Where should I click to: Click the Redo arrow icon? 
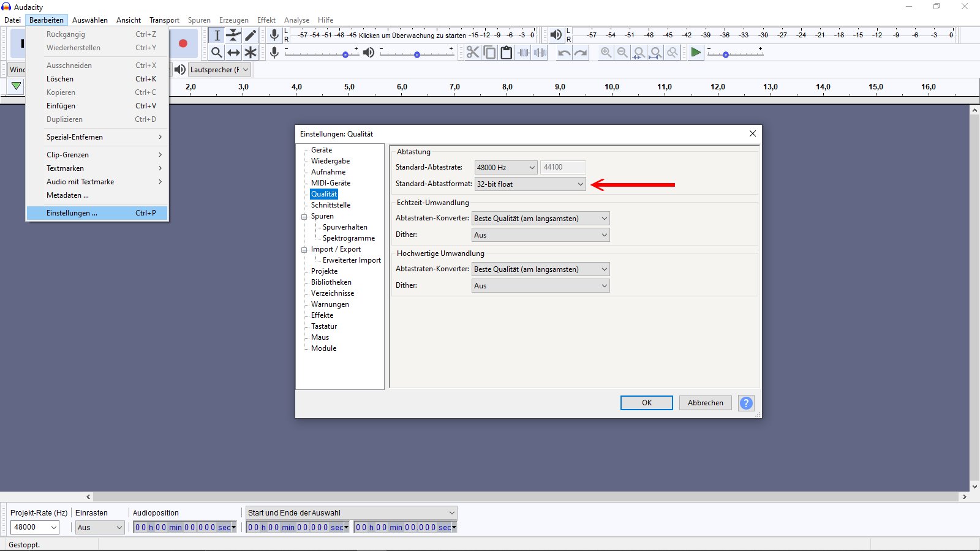point(581,53)
